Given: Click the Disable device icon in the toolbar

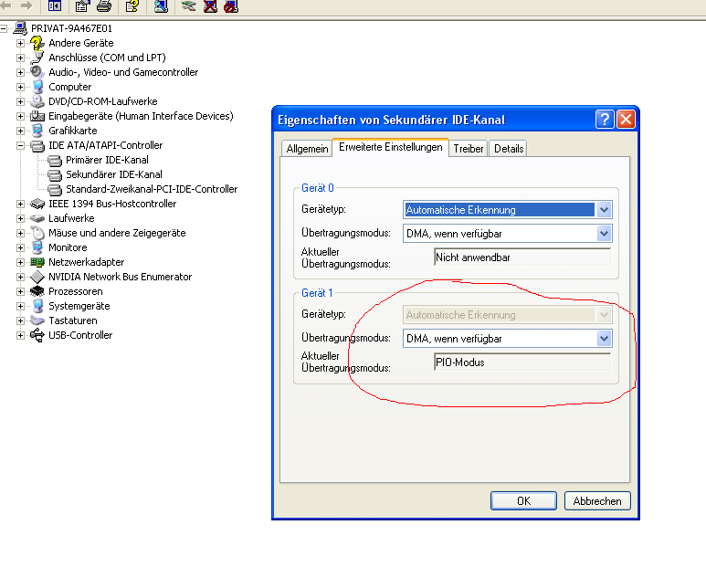Looking at the screenshot, I should [x=231, y=5].
